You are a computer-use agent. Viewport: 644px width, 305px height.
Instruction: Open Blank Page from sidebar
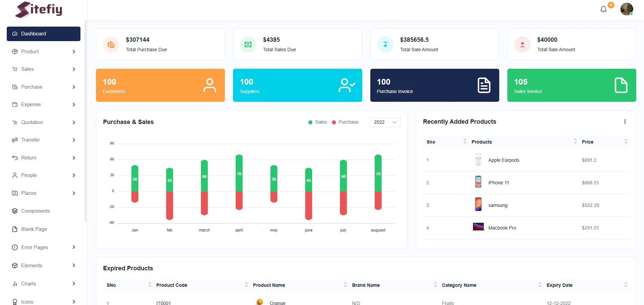pyautogui.click(x=43, y=229)
